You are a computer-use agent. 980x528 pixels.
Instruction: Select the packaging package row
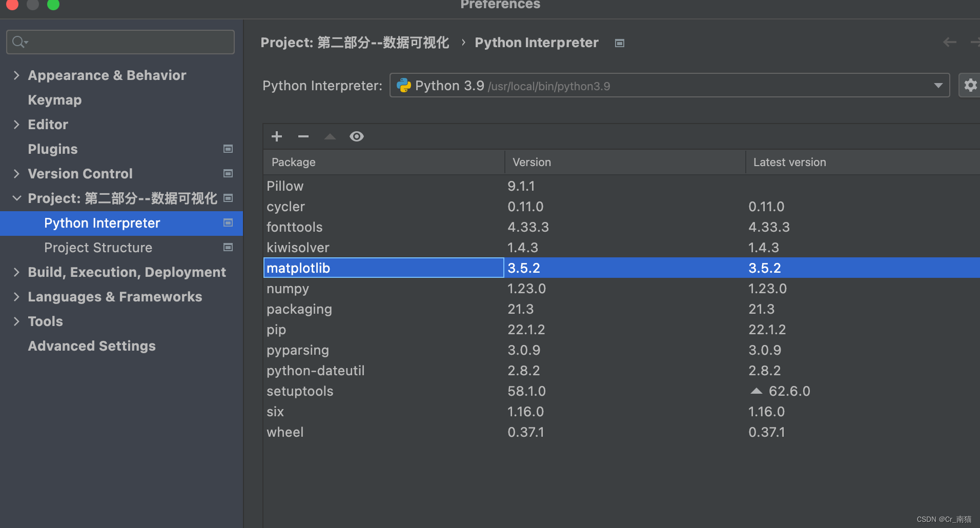pyautogui.click(x=622, y=309)
